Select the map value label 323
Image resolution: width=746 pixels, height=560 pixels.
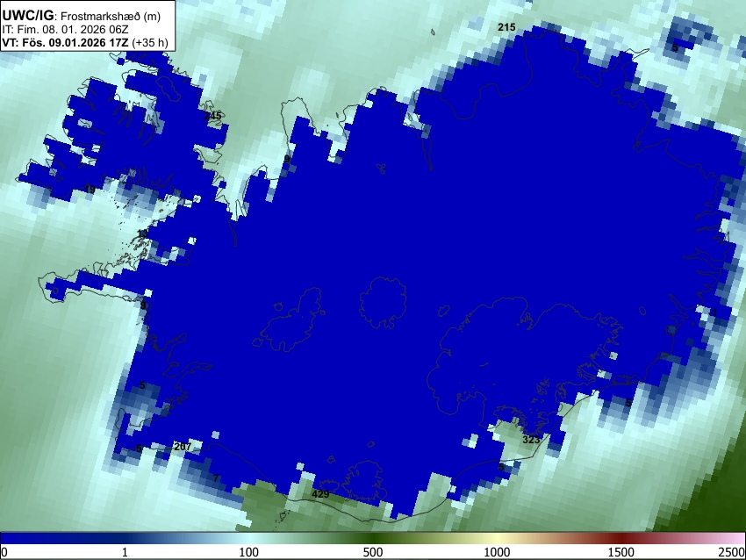(x=531, y=439)
